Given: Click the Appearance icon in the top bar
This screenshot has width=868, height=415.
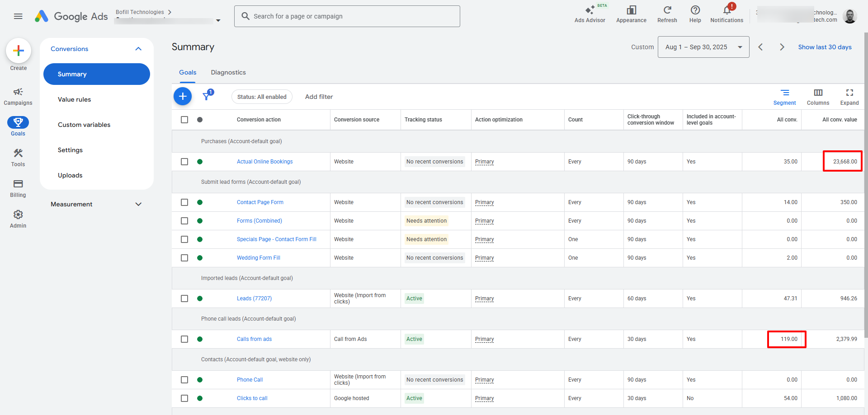Looking at the screenshot, I should coord(631,14).
